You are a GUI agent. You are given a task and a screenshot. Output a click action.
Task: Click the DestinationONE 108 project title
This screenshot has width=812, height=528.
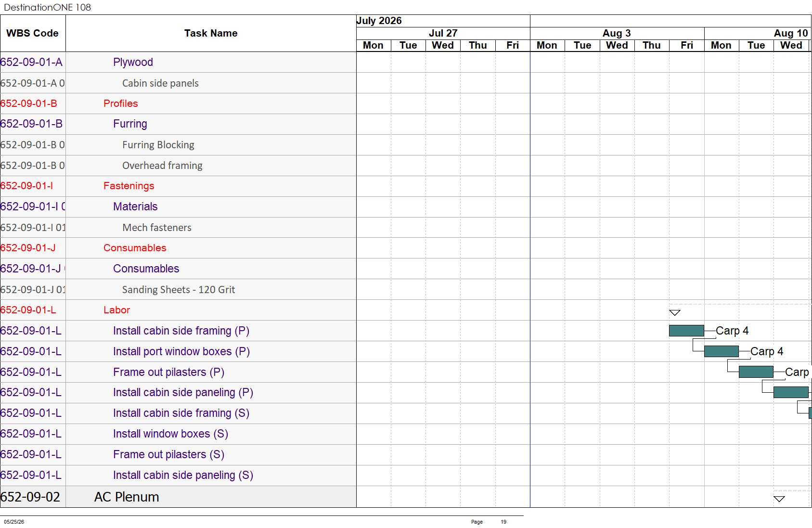[x=47, y=7]
